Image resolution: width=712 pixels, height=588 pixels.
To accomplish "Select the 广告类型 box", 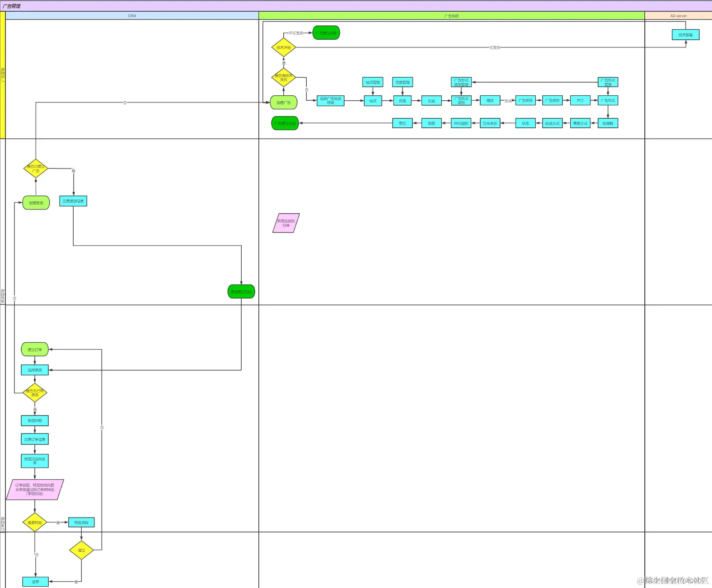I will click(553, 101).
